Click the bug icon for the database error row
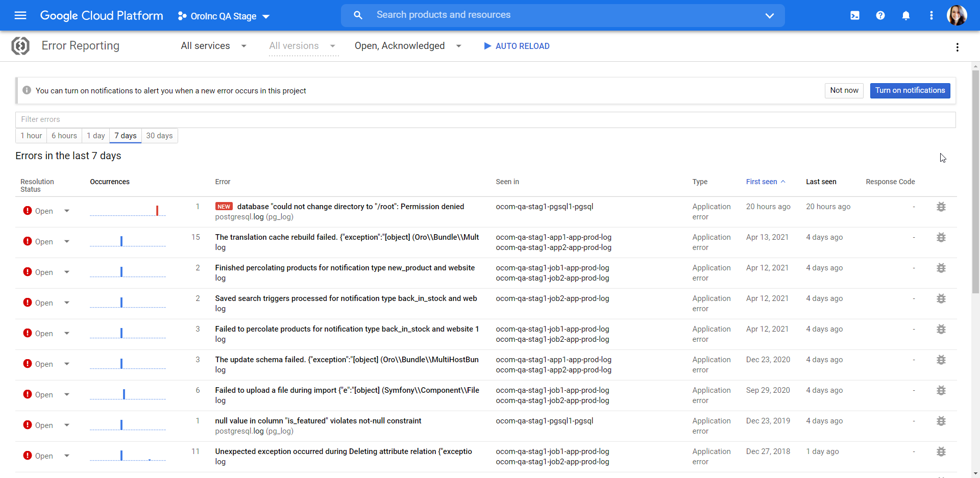The width and height of the screenshot is (980, 478). point(941,207)
